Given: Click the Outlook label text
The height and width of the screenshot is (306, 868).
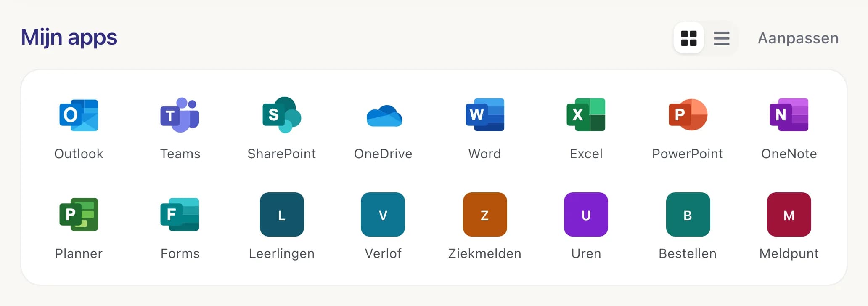Looking at the screenshot, I should [79, 154].
